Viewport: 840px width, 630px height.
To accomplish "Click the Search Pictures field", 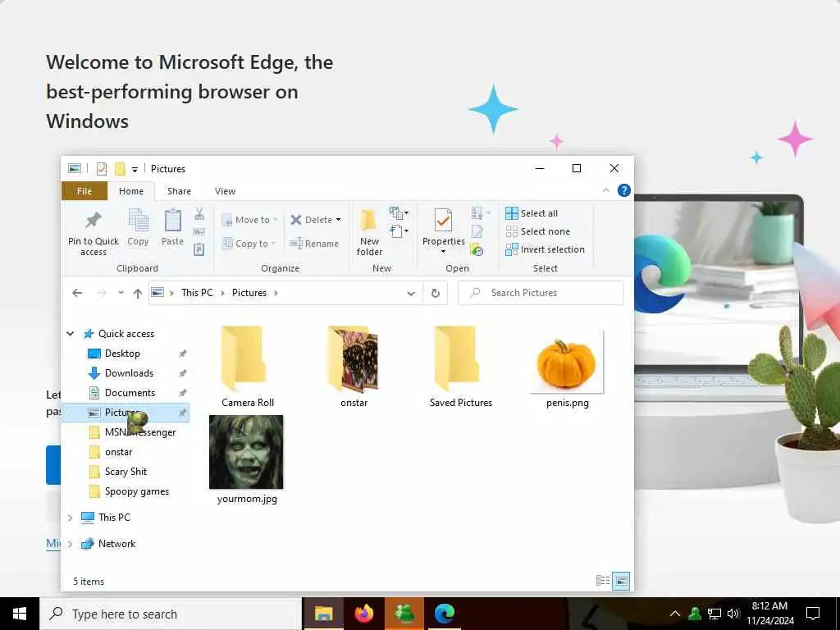I will [541, 293].
